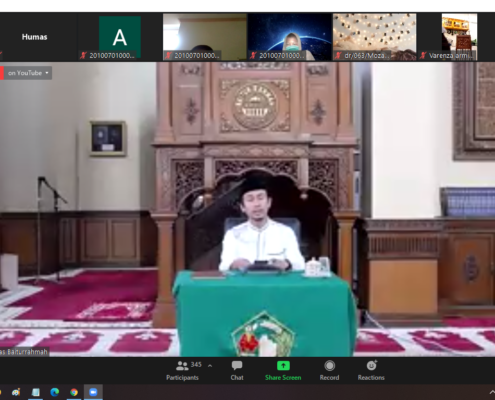
Task: Select the participant tile with earth background
Action: 289,37
